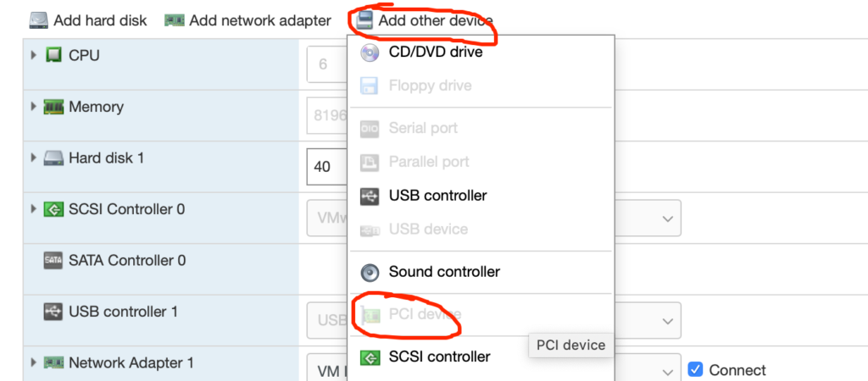Expand the Network Adapter 1 row
Screen dimensions: 868x381
click(x=34, y=362)
